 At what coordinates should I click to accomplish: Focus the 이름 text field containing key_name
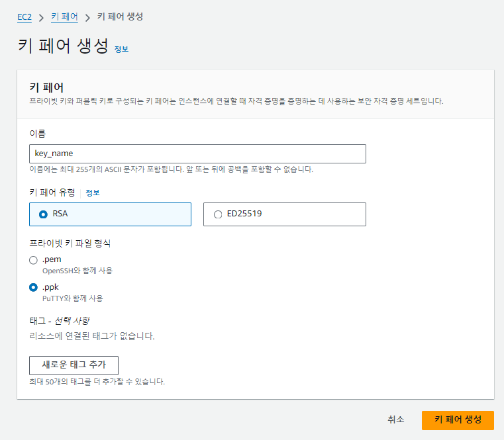tap(197, 154)
